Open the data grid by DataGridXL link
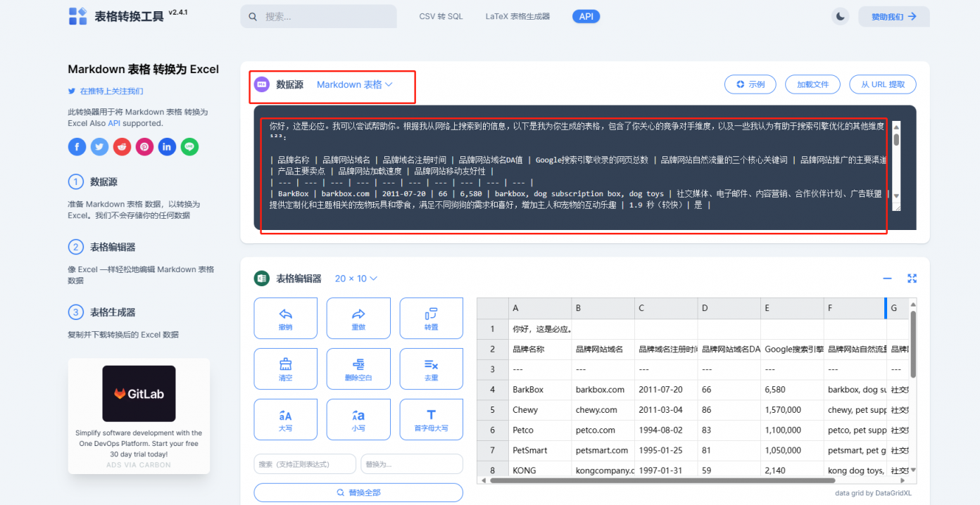The height and width of the screenshot is (505, 980). click(873, 493)
